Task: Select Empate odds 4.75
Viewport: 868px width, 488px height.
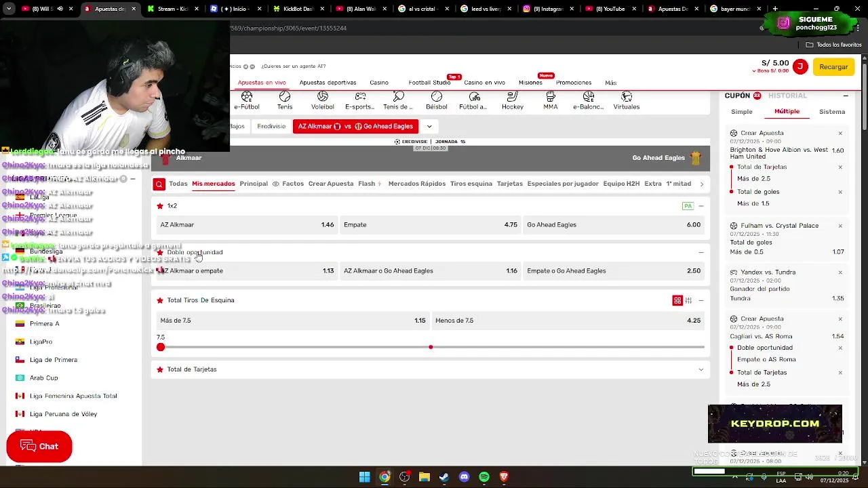Action: click(x=431, y=225)
